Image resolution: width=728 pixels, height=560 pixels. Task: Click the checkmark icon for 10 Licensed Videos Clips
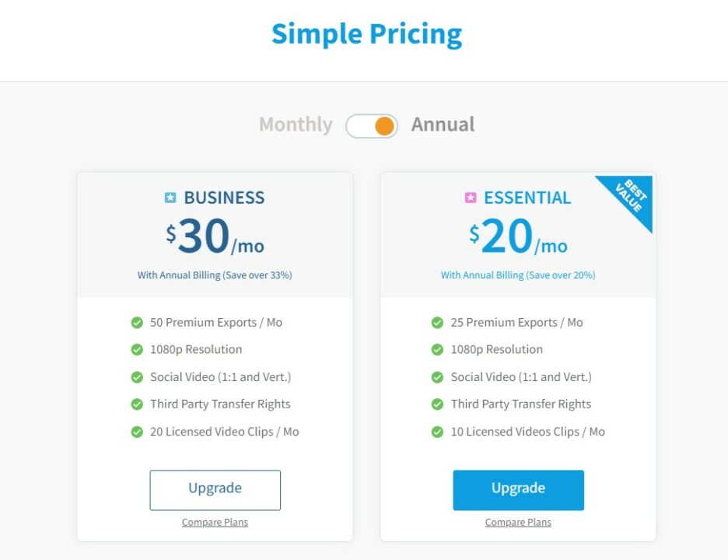tap(438, 432)
